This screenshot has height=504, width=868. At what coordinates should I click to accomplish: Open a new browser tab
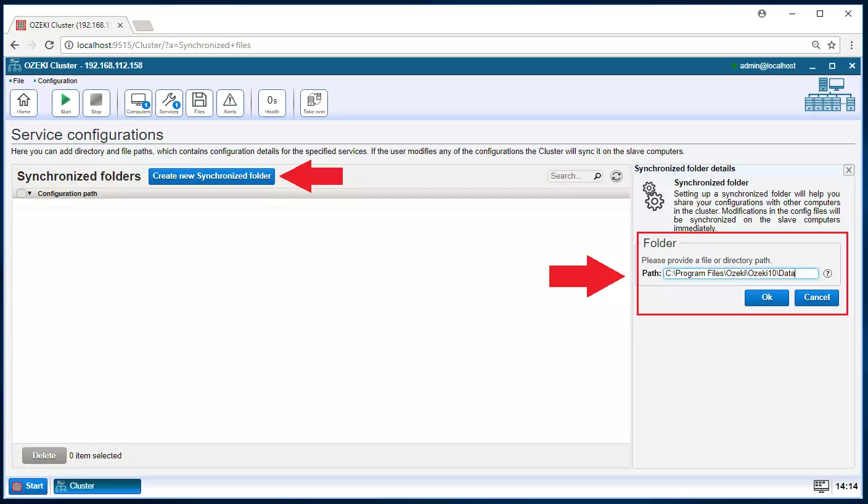coord(143,26)
